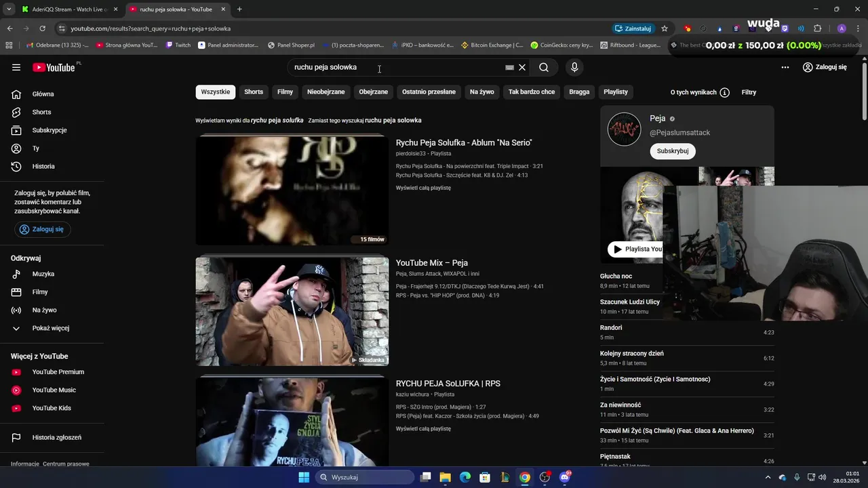868x488 pixels.
Task: Open Chrome extensions puzzle icon
Action: click(817, 28)
